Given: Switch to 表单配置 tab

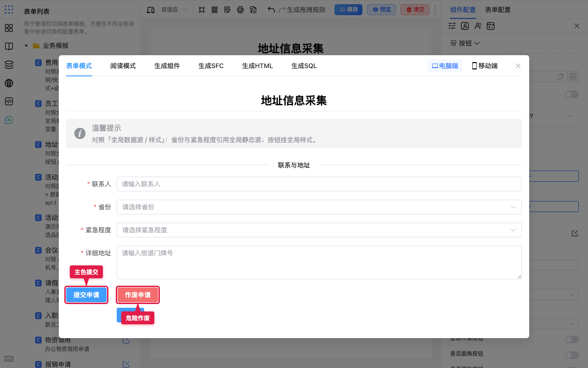Looking at the screenshot, I should pyautogui.click(x=498, y=10).
